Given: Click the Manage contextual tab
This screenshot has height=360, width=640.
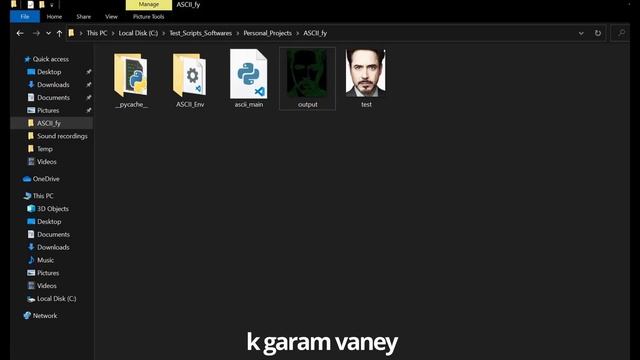Looking at the screenshot, I should click(x=149, y=4).
